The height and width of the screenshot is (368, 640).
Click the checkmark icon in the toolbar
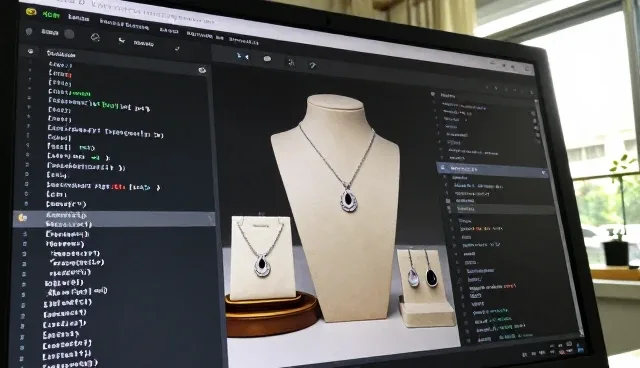coord(177,49)
